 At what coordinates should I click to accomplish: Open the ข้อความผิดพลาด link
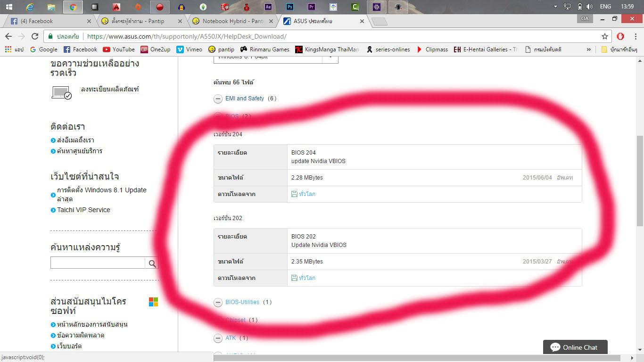[81, 336]
